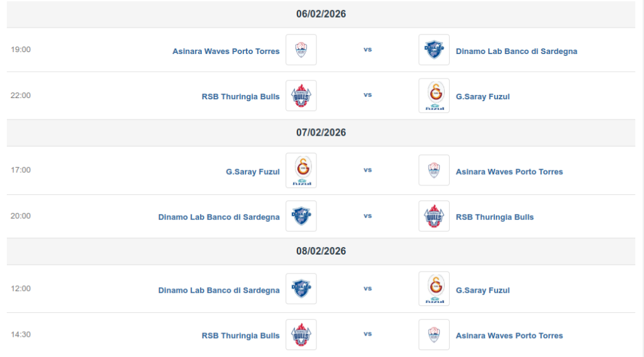Click Dinamo Lab logo in 20:00 match
The height and width of the screenshot is (357, 644).
(301, 216)
